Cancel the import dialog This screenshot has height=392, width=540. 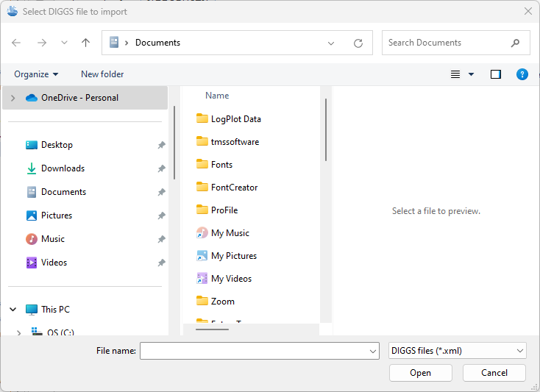(x=494, y=373)
